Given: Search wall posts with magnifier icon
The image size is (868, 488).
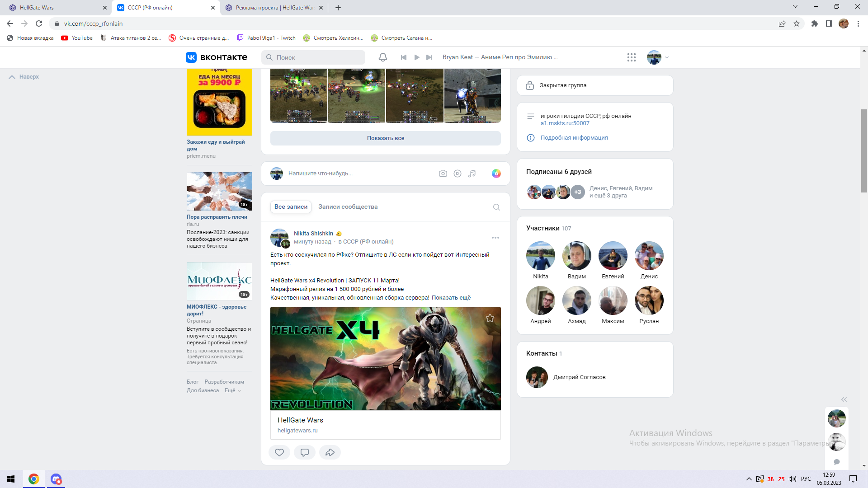Looking at the screenshot, I should 496,207.
